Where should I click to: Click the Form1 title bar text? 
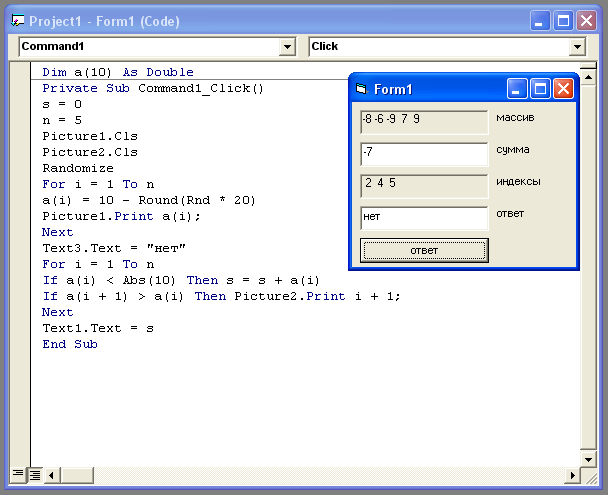pos(393,90)
